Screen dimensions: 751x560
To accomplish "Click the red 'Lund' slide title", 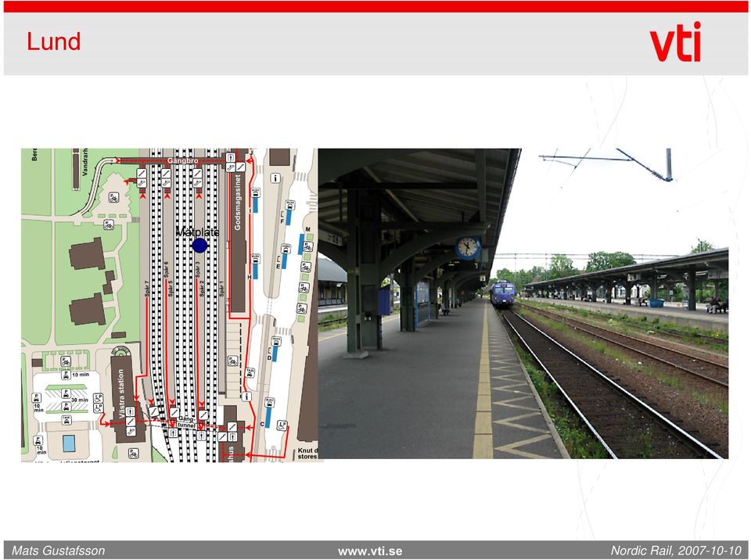I will [54, 41].
